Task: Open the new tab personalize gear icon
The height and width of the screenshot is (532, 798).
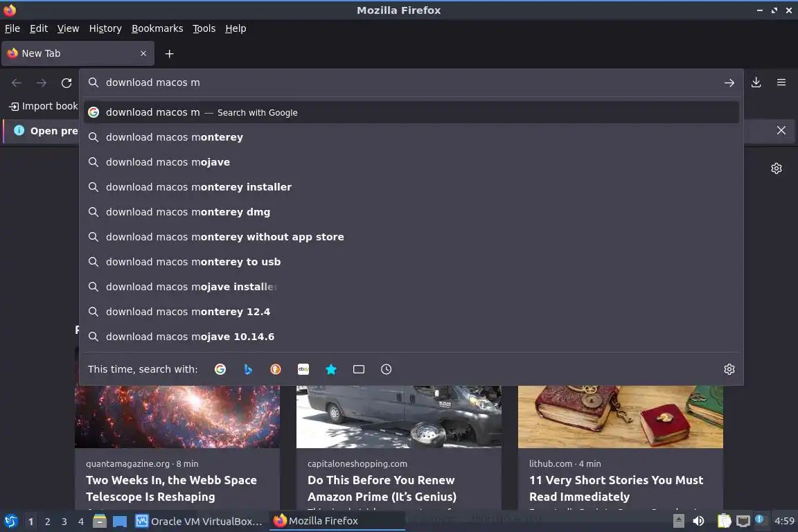Action: tap(776, 168)
